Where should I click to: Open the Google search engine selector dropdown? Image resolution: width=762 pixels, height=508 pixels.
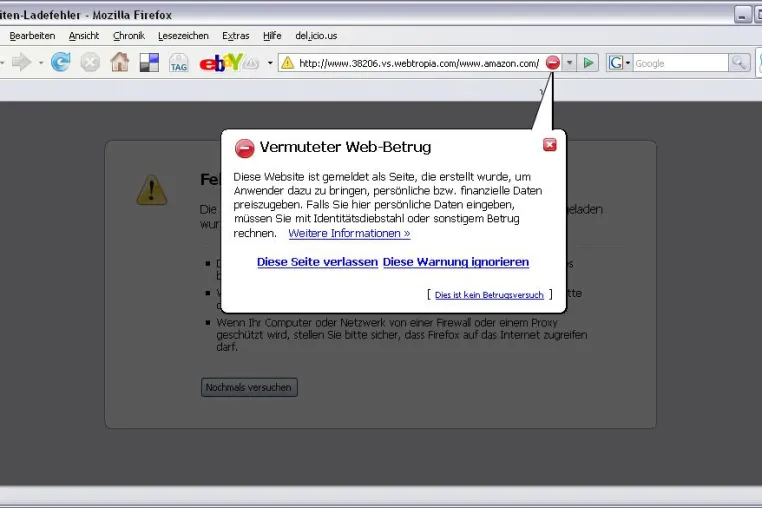(620, 63)
